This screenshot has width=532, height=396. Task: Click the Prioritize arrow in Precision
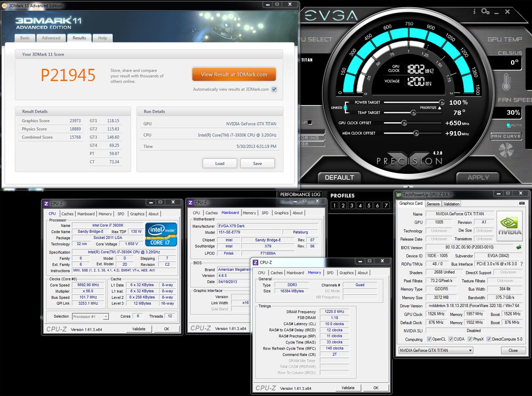440,108
